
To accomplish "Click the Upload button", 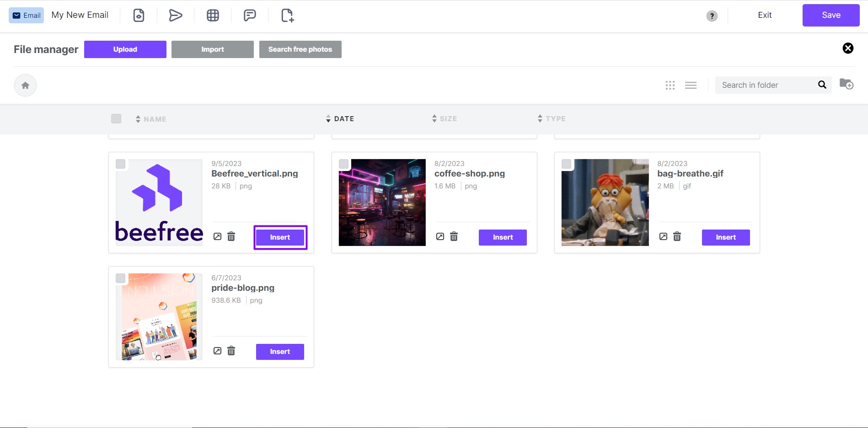I will tap(125, 49).
